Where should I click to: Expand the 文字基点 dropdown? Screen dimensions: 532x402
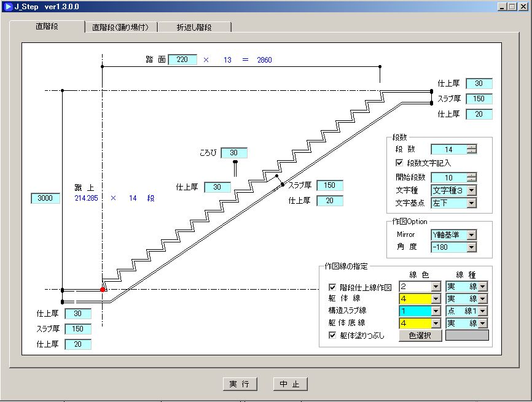(471, 203)
